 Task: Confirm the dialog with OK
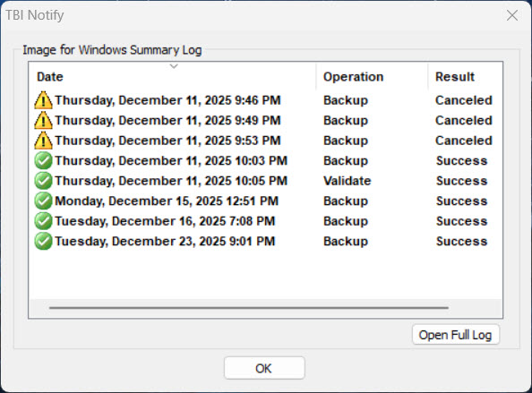(264, 368)
